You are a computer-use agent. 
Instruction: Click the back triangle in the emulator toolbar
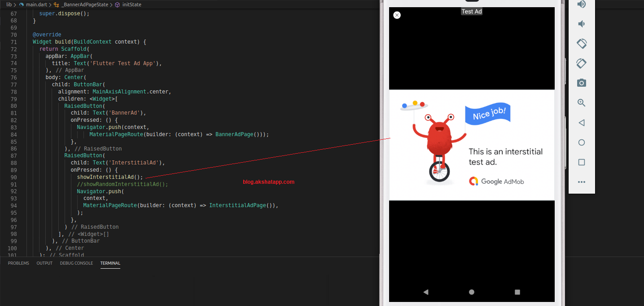(582, 123)
